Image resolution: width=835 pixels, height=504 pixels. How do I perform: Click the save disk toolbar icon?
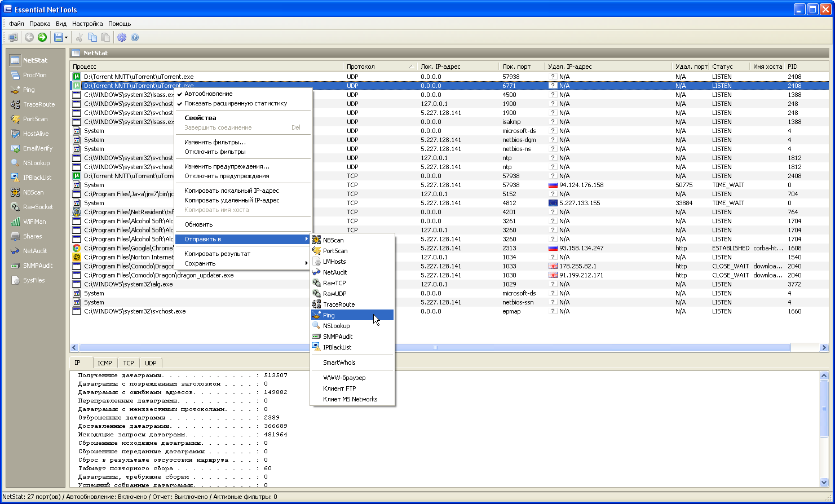point(58,37)
